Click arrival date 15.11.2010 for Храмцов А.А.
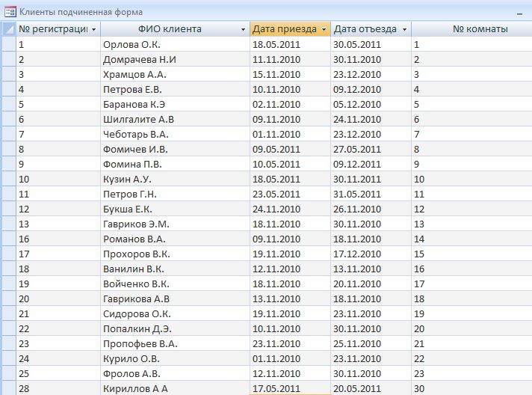The width and height of the screenshot is (532, 395). (290, 74)
